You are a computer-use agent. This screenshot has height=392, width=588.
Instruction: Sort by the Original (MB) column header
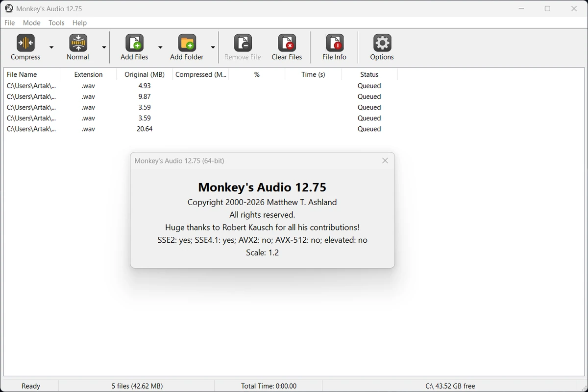tap(145, 74)
